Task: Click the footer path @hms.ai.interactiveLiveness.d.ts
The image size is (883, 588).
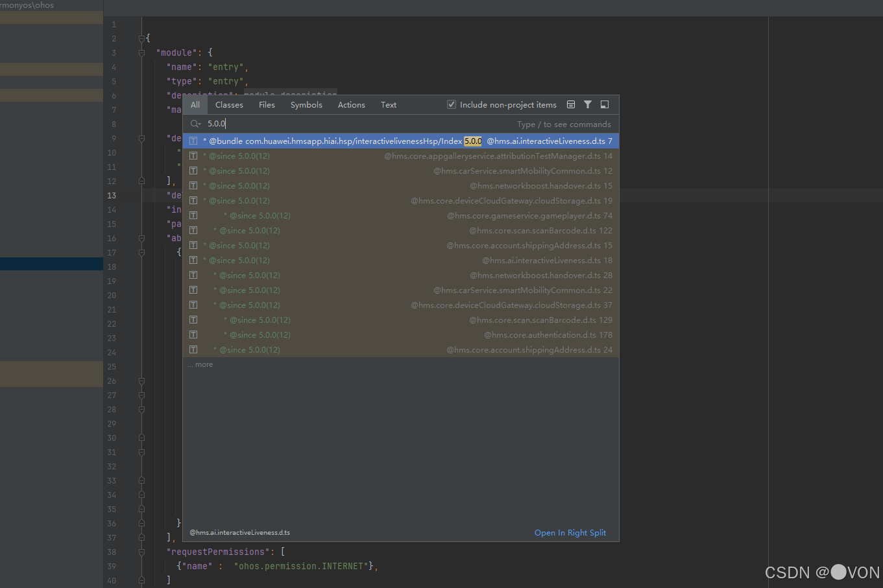Action: tap(239, 533)
